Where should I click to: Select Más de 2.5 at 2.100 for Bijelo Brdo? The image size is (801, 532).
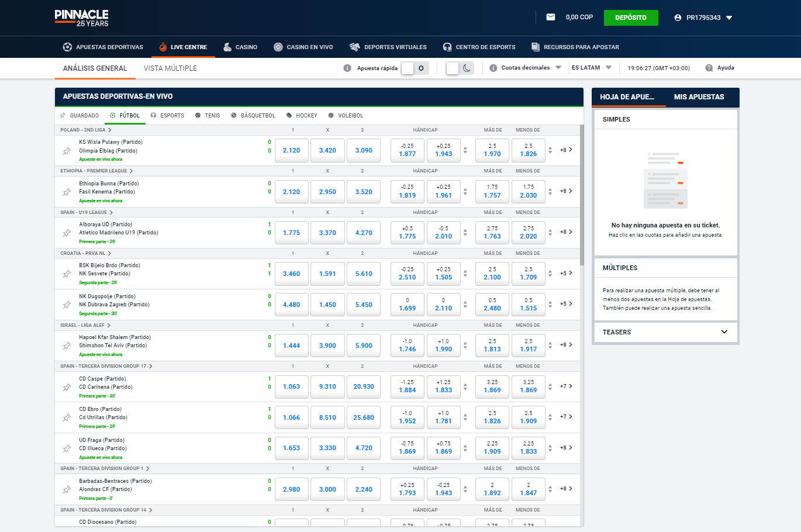point(492,274)
